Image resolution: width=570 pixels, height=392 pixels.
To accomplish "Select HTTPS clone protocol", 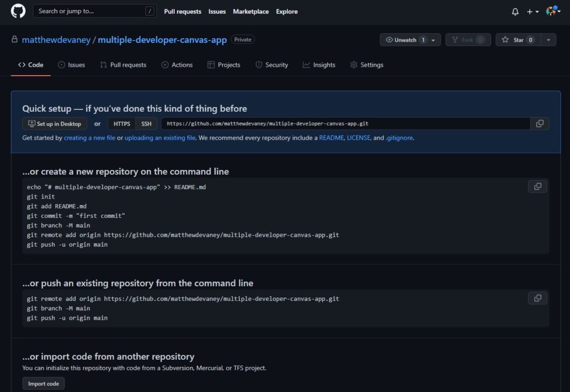I will tap(122, 124).
